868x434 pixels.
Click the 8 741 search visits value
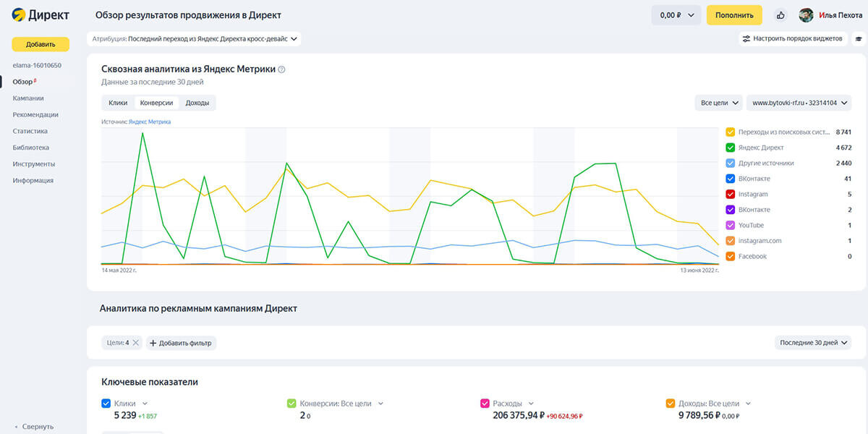click(843, 132)
